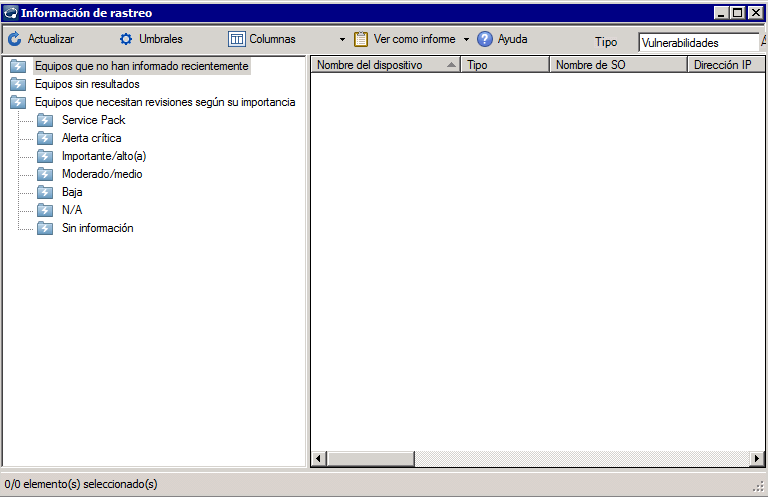768x497 pixels.
Task: Click horizontal scrollbar left arrow
Action: (x=319, y=459)
